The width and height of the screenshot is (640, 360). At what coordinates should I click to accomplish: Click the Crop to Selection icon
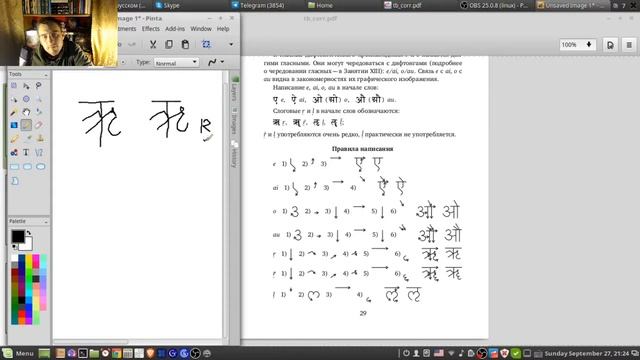pos(207,44)
